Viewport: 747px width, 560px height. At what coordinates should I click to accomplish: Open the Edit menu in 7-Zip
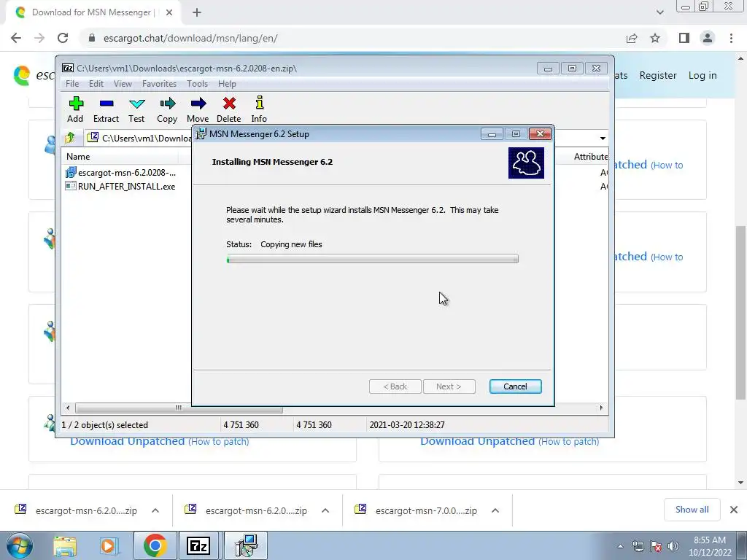tap(96, 84)
